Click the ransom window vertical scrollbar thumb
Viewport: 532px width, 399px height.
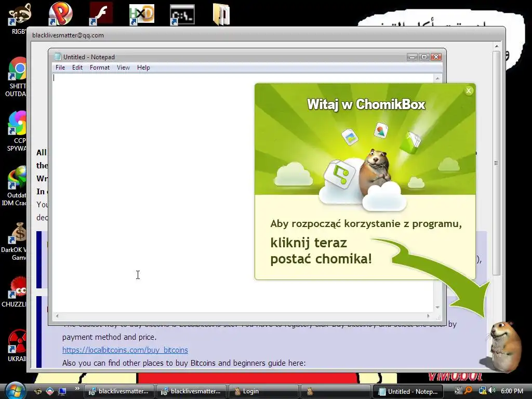tap(496, 163)
